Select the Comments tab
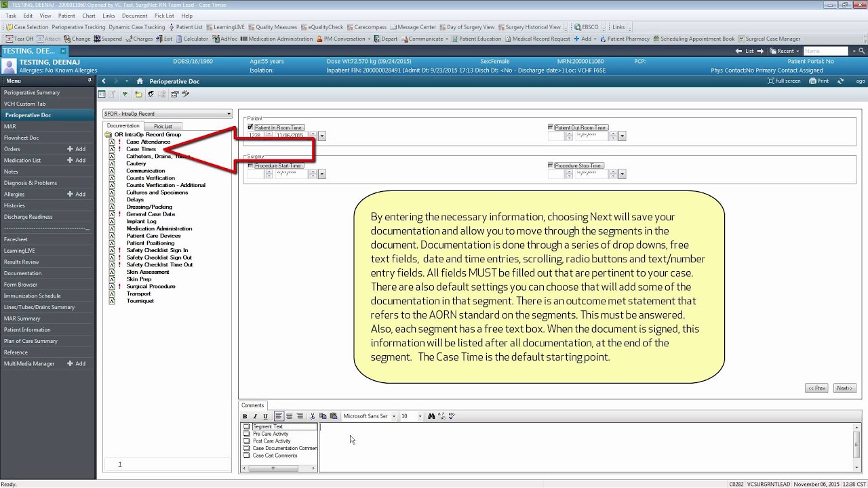 pyautogui.click(x=253, y=405)
